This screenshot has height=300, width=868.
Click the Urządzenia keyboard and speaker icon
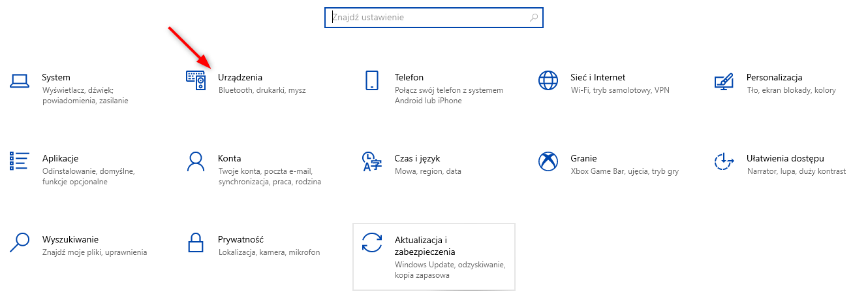tap(196, 81)
